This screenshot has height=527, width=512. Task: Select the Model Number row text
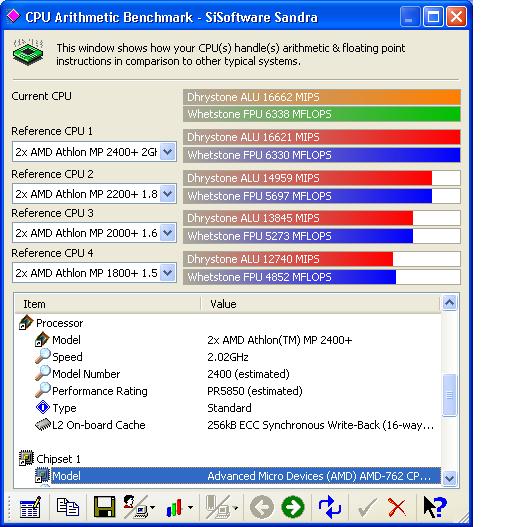86,374
